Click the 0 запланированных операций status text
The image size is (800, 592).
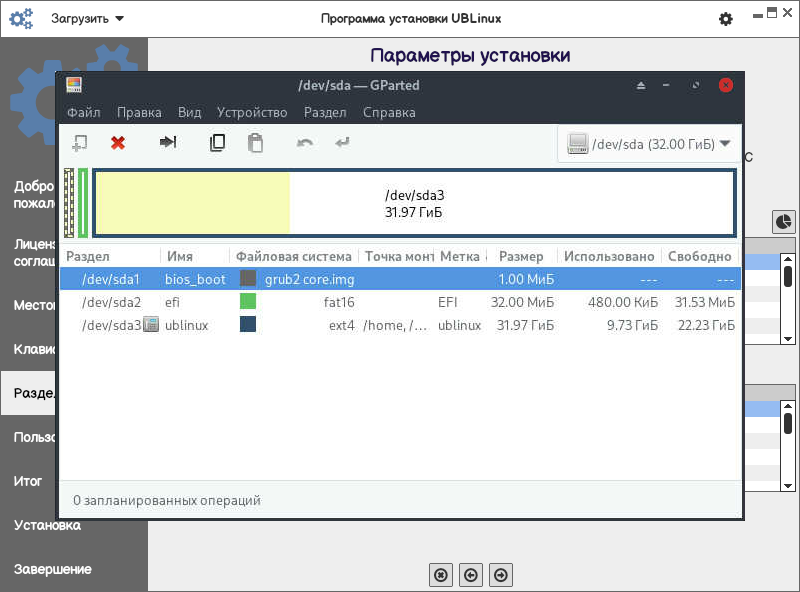click(167, 501)
